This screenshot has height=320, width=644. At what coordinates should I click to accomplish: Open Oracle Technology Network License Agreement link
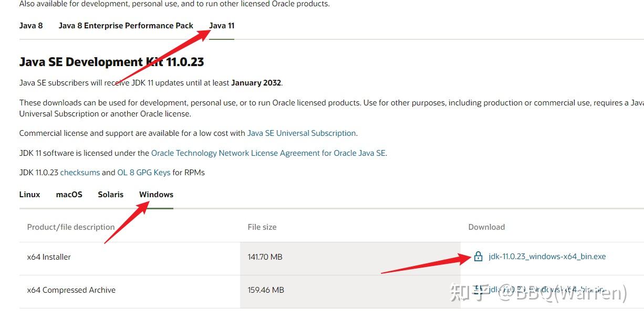[x=268, y=153]
